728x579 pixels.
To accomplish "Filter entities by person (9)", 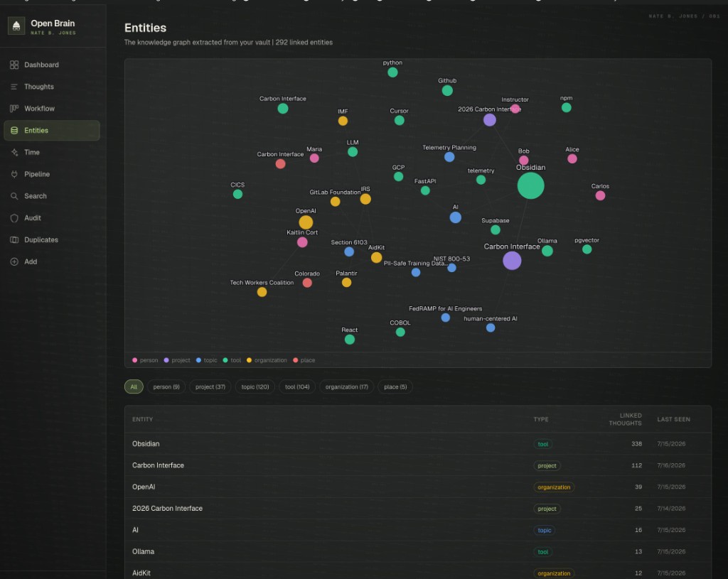I will tap(166, 387).
